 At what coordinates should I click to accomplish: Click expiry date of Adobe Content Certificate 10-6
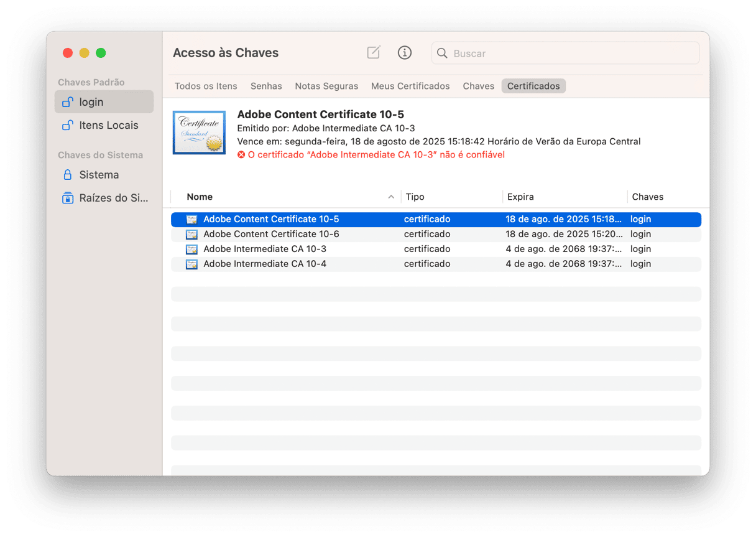coord(564,234)
